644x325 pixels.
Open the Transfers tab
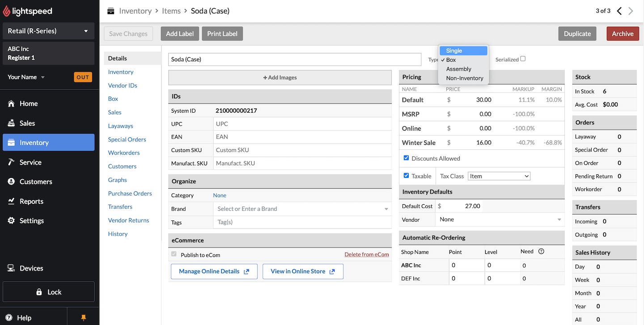click(120, 207)
